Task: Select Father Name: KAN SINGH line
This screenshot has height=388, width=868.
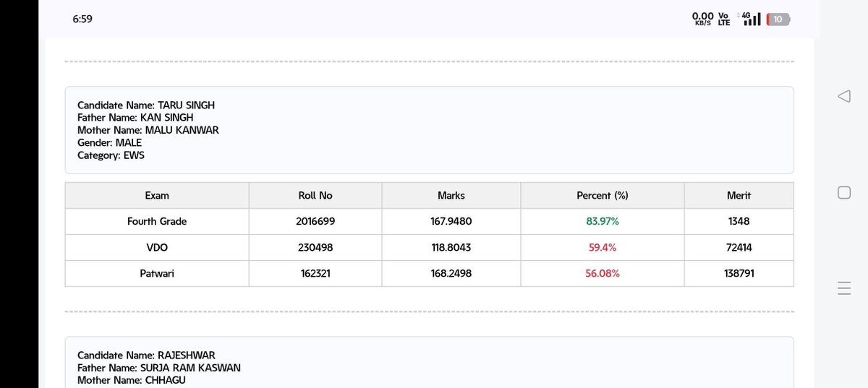Action: (135, 118)
